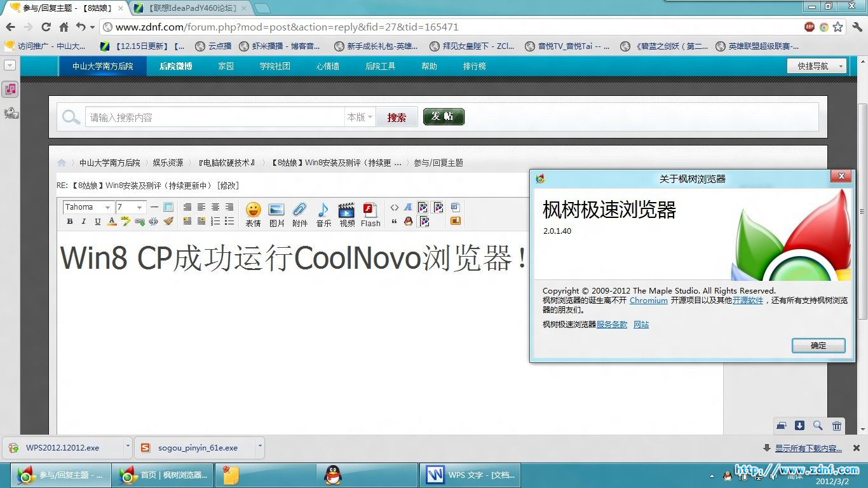Add an attachment with 附件
Image resolution: width=868 pixels, height=488 pixels.
[x=300, y=215]
